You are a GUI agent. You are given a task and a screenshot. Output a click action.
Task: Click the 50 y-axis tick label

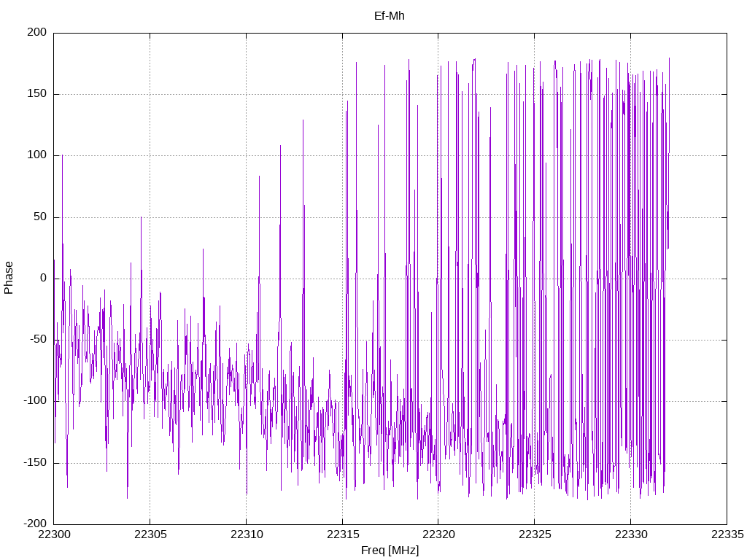[x=41, y=217]
